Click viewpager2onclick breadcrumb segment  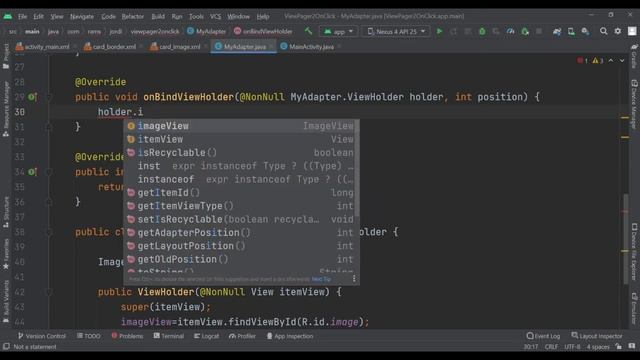click(x=155, y=31)
